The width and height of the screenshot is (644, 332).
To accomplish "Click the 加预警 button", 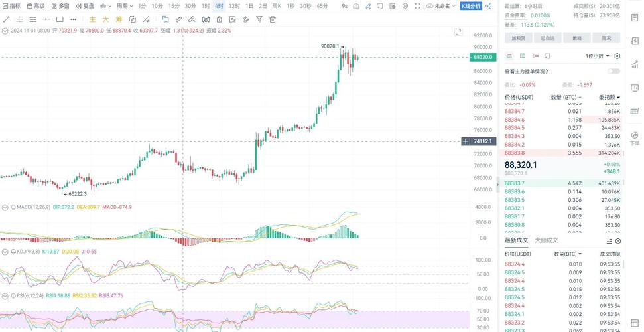I will click(x=518, y=38).
